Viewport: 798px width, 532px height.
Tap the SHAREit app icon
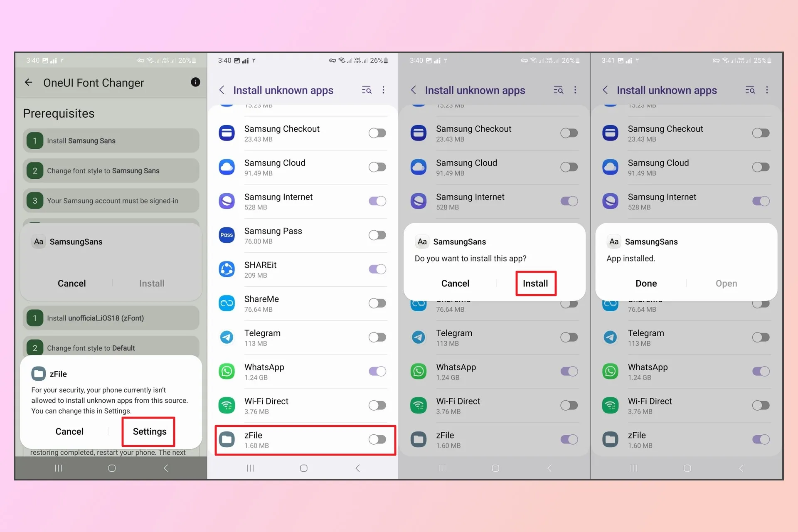(x=227, y=269)
